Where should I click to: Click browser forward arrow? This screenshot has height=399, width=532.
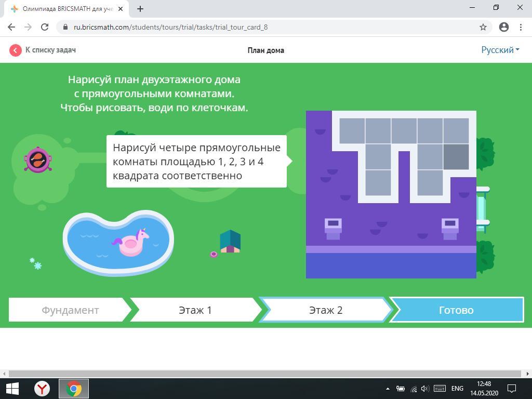point(28,27)
